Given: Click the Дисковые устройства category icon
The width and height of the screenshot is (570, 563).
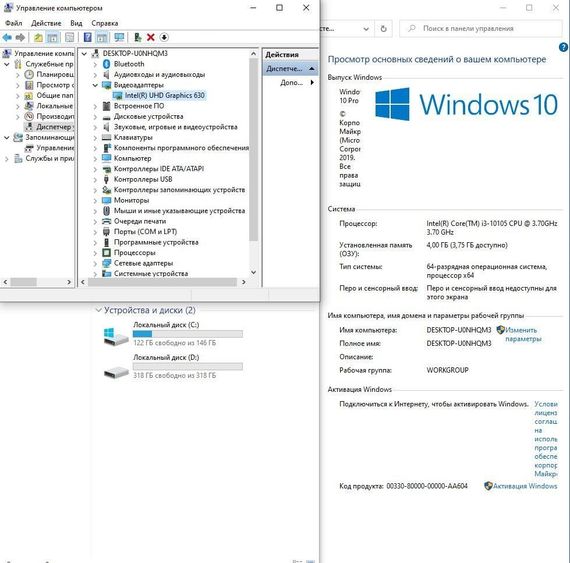Looking at the screenshot, I should point(107,117).
